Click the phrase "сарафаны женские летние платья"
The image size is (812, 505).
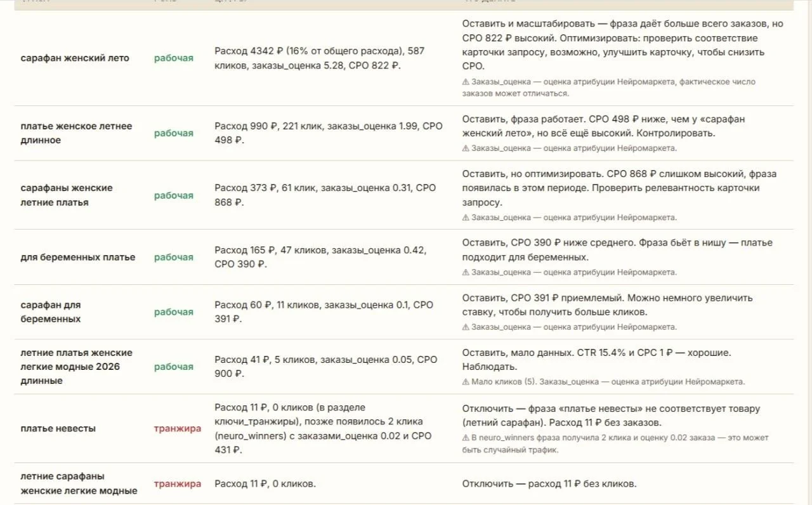pyautogui.click(x=67, y=195)
